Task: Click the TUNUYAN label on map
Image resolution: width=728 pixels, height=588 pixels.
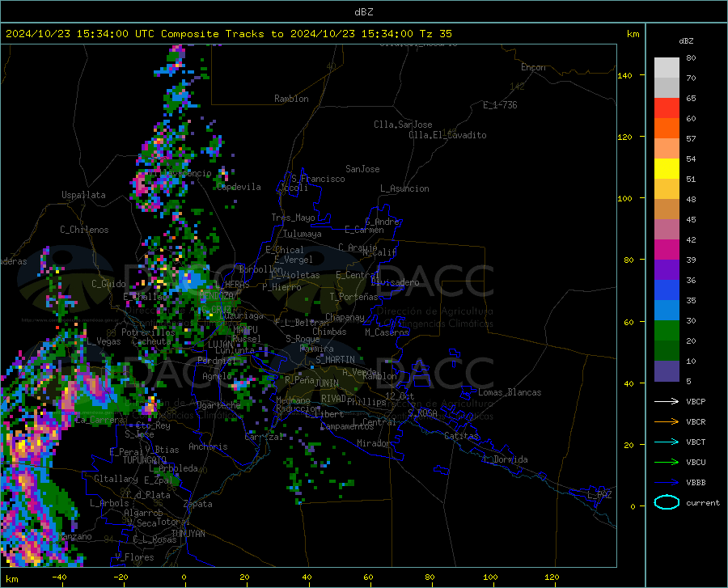Action: [x=188, y=534]
